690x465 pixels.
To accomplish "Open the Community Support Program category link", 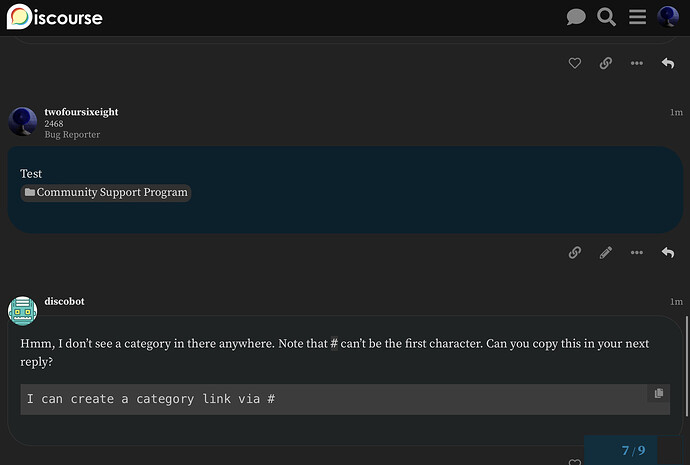I will [106, 193].
